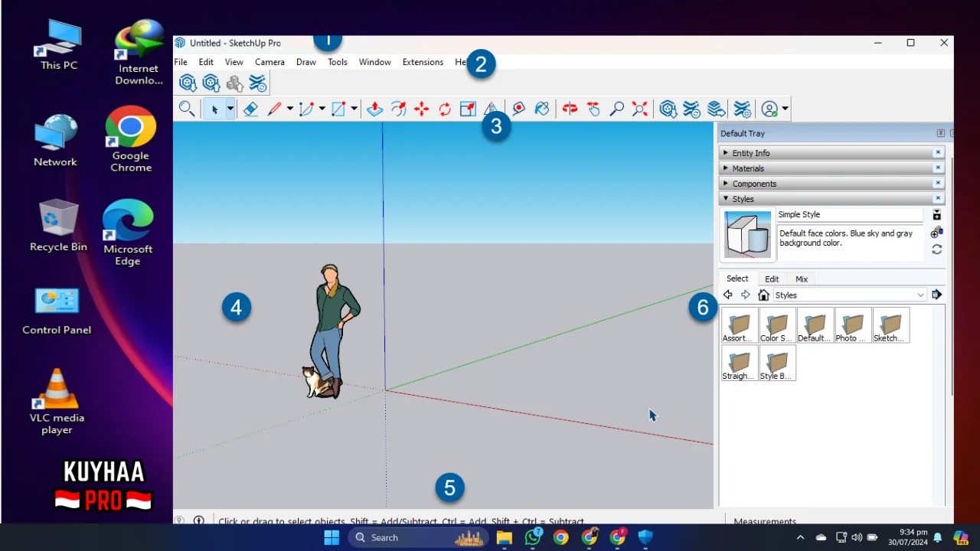
Task: Click Get Models icon in upper toolbar
Action: pos(188,83)
